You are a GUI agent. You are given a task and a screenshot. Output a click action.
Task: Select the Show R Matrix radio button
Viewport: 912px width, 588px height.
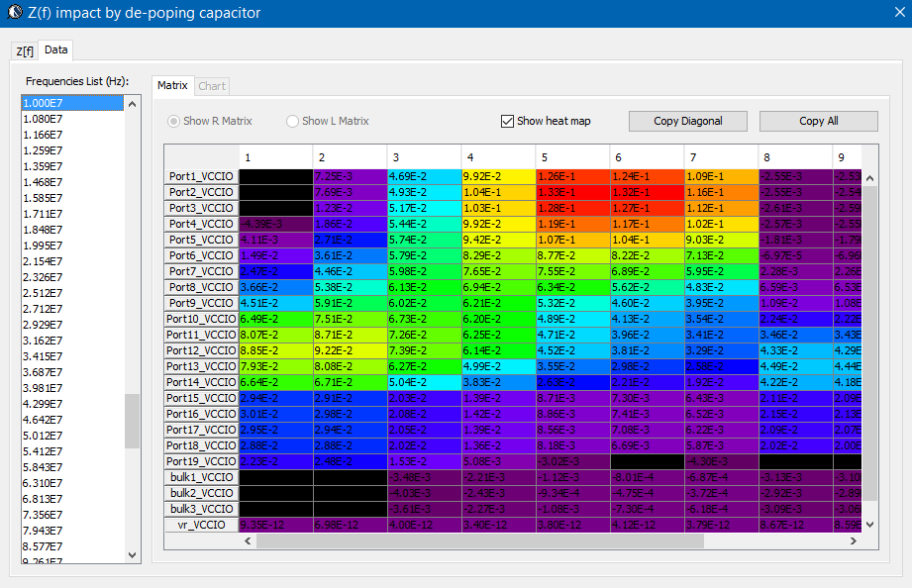[x=174, y=121]
